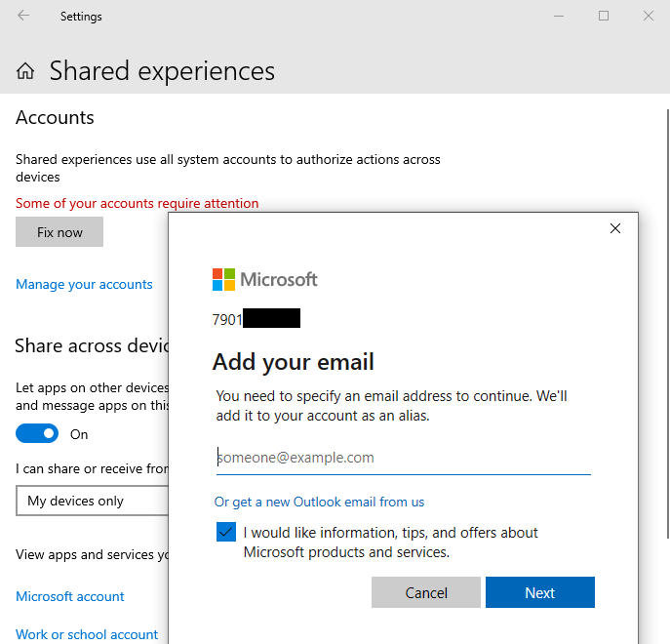
Task: Click the 7901 account number text
Action: pos(227,319)
